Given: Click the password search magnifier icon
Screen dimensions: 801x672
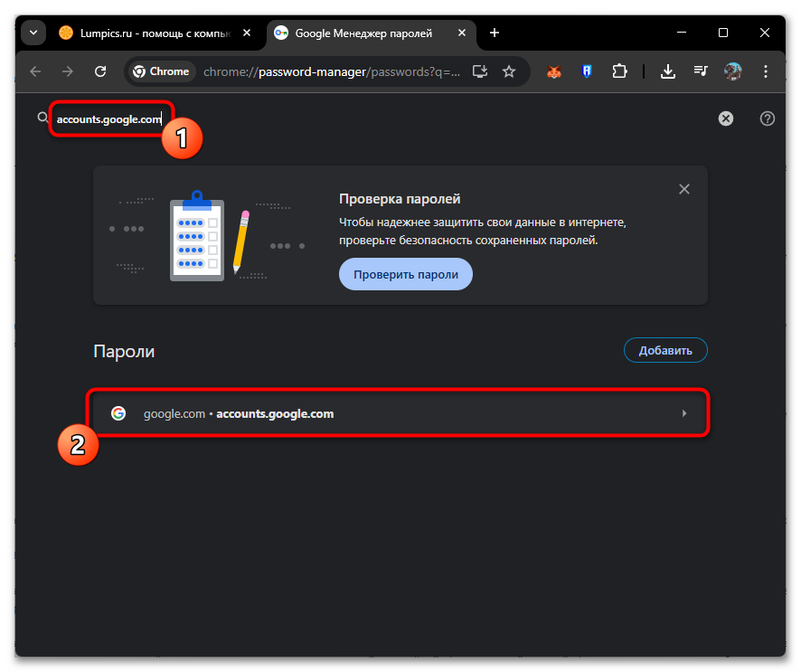Looking at the screenshot, I should pyautogui.click(x=42, y=118).
